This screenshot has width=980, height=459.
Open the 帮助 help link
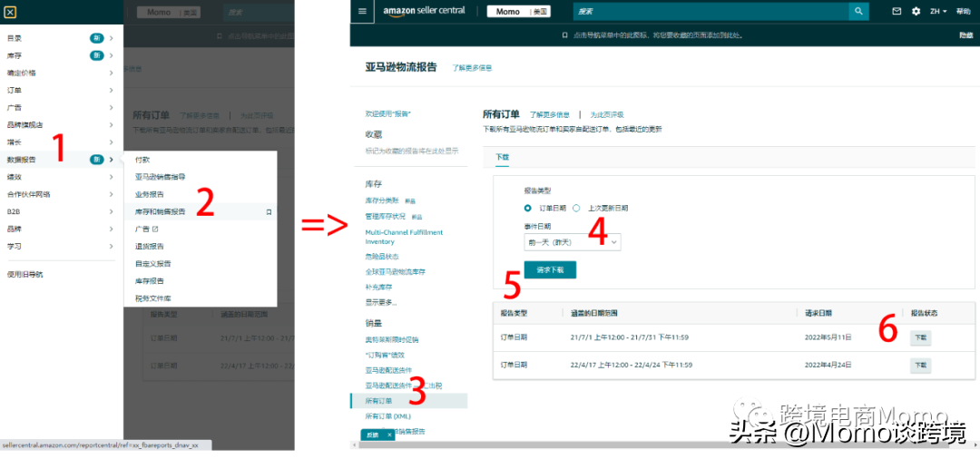tap(963, 11)
